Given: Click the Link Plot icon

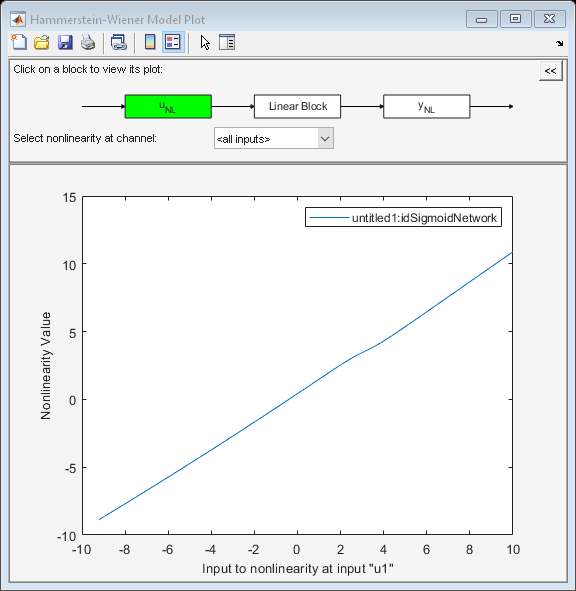Looking at the screenshot, I should (x=119, y=42).
